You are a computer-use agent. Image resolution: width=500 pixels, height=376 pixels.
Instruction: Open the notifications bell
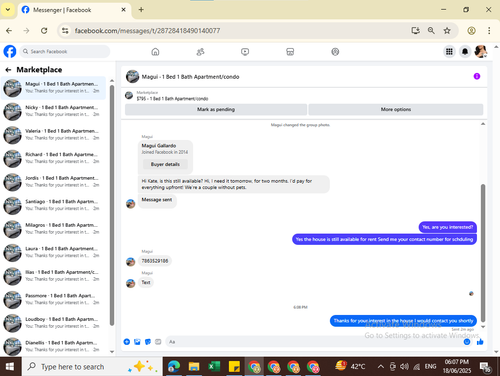[465, 51]
